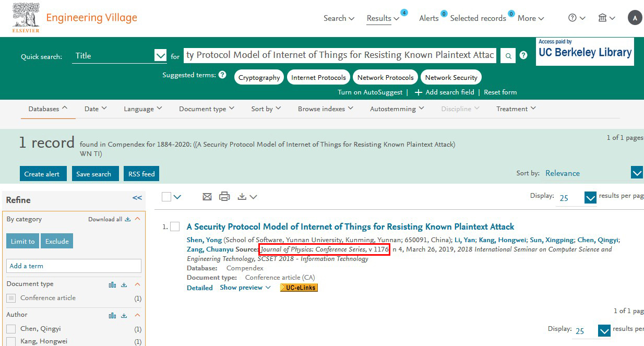Collapse the Refine panel double arrows
644x346 pixels.
(137, 198)
